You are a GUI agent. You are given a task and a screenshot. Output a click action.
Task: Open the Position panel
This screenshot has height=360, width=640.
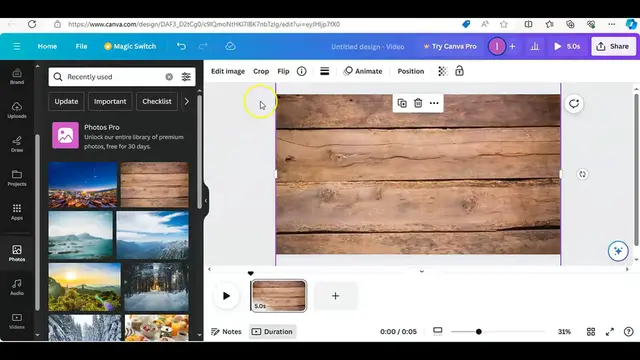point(411,71)
